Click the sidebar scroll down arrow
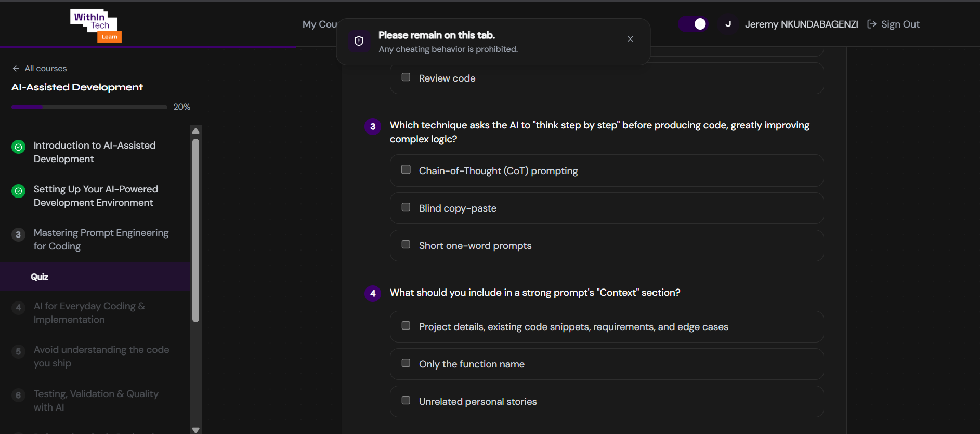 click(195, 430)
